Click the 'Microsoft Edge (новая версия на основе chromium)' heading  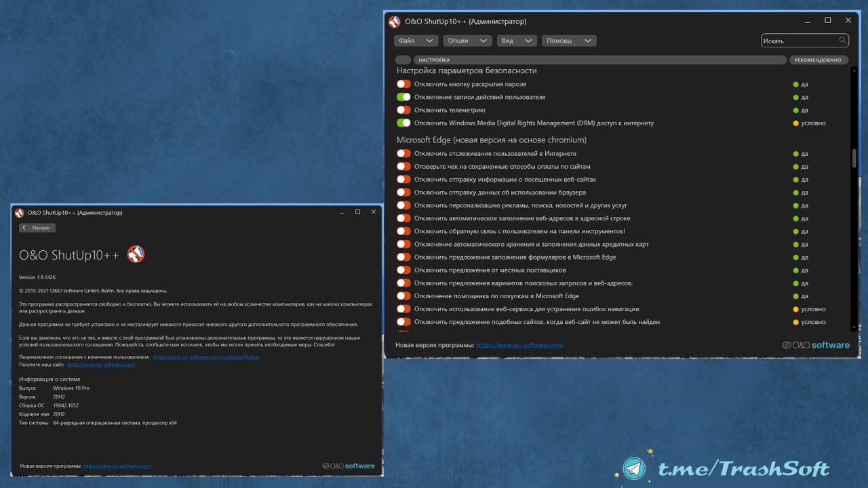pyautogui.click(x=492, y=140)
